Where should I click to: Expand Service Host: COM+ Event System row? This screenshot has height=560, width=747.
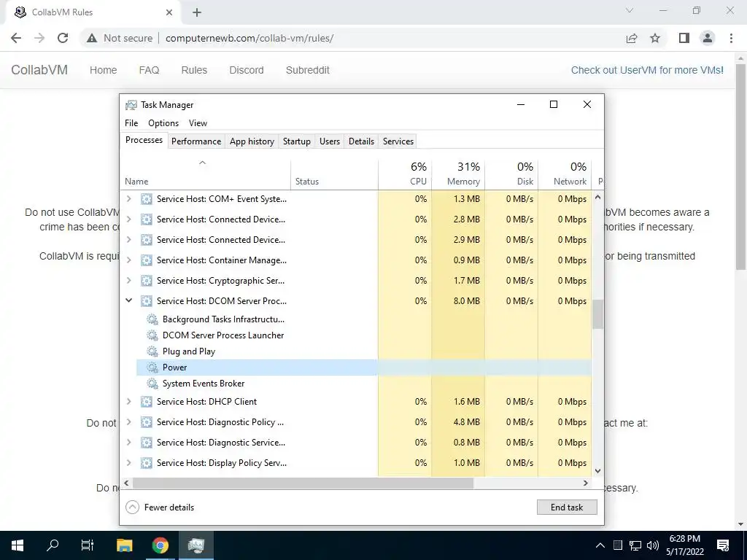click(x=128, y=199)
